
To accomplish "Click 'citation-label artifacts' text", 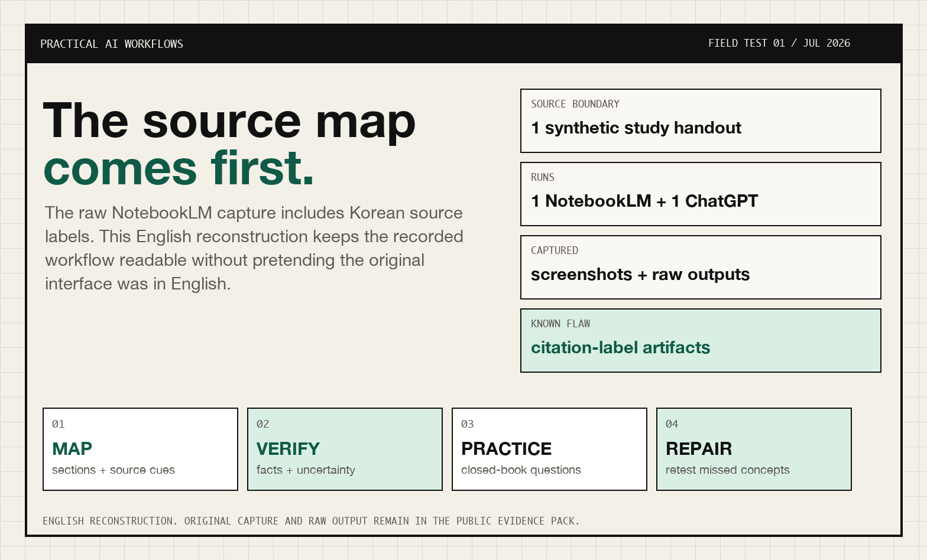I will click(x=620, y=348).
